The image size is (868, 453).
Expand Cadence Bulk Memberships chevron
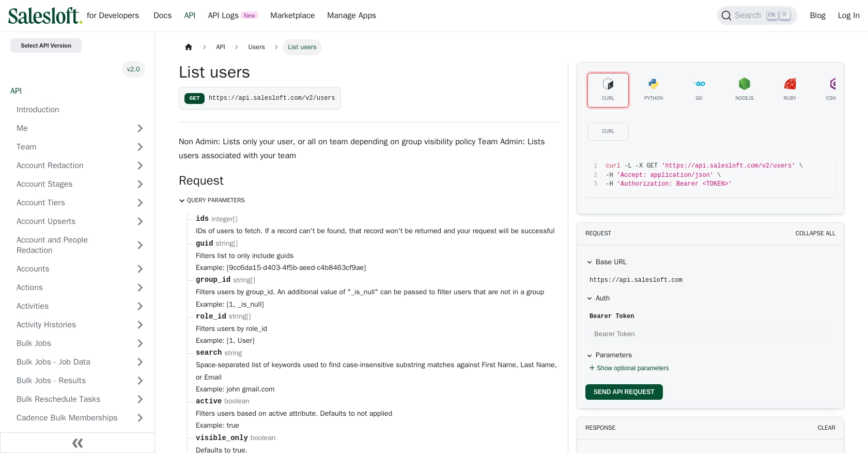pyautogui.click(x=140, y=418)
